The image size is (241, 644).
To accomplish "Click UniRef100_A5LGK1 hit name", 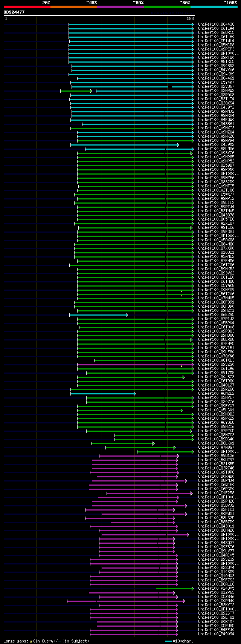I will point(216,410).
